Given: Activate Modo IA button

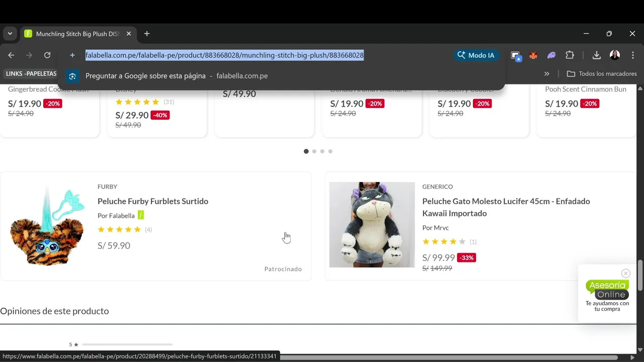Looking at the screenshot, I should pyautogui.click(x=476, y=55).
